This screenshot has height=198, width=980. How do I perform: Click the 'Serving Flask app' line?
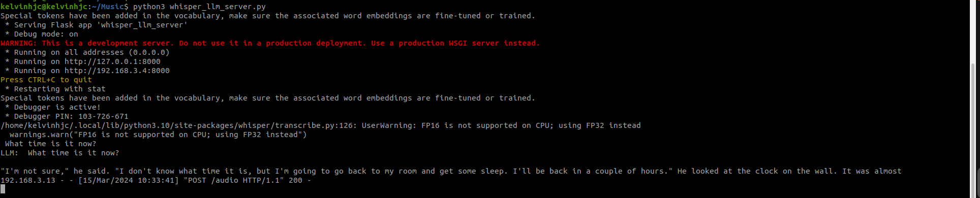click(x=97, y=25)
